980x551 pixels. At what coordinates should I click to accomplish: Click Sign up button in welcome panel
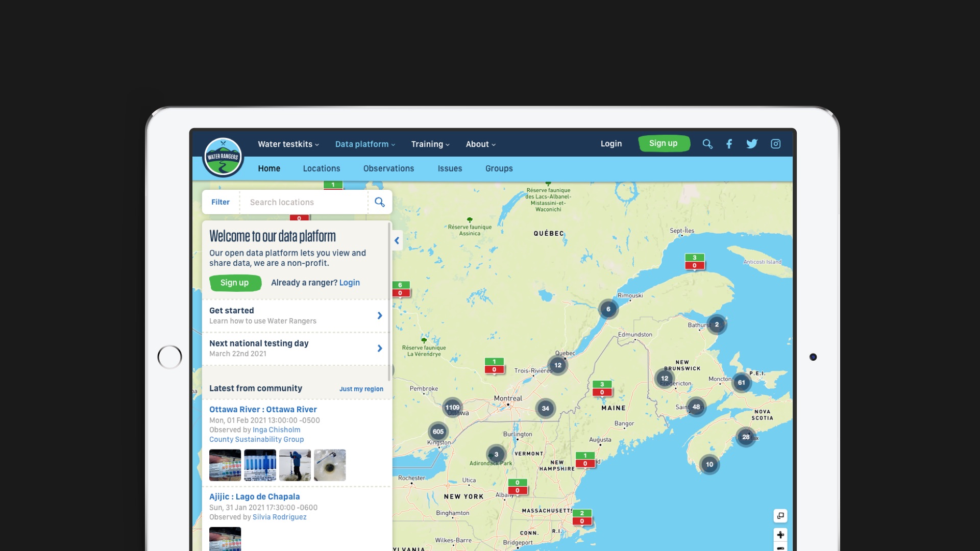(235, 283)
